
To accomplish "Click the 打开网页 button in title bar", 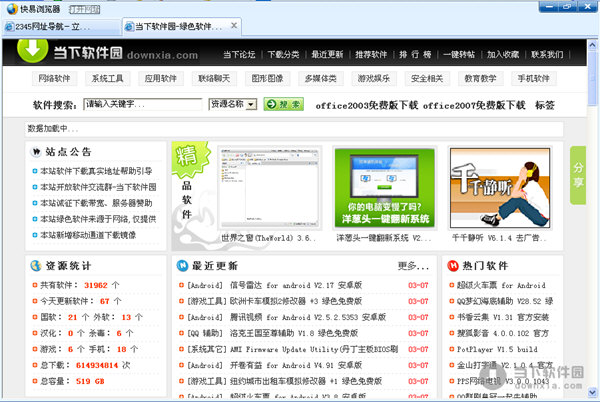I will pos(85,9).
